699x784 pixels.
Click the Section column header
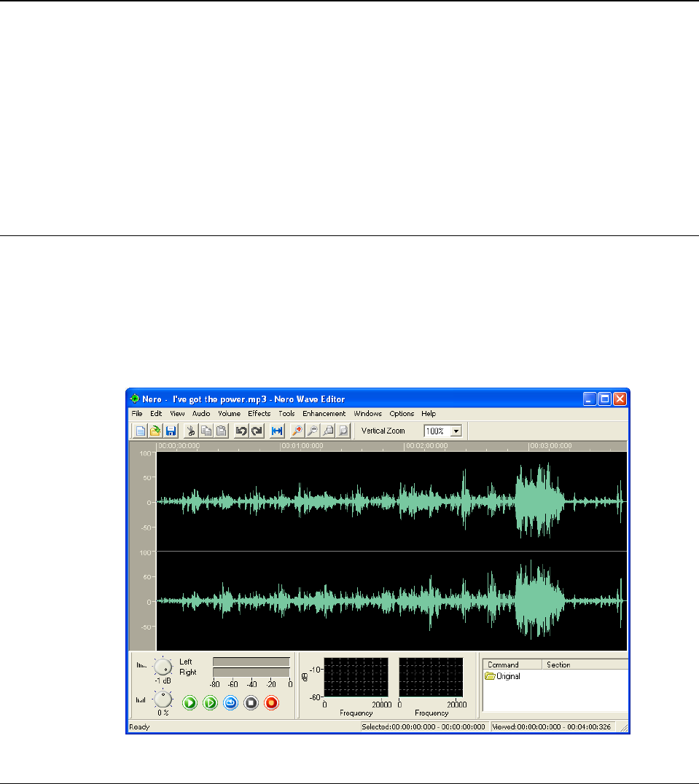coord(585,665)
